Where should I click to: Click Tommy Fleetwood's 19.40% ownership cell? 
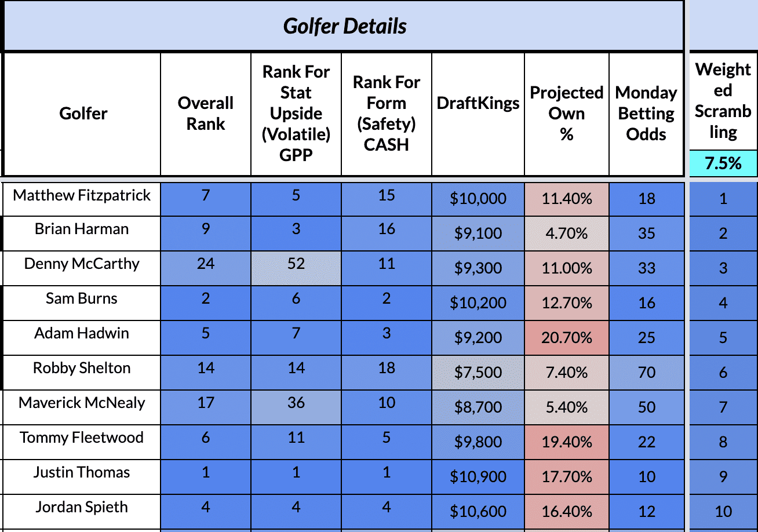pos(567,442)
